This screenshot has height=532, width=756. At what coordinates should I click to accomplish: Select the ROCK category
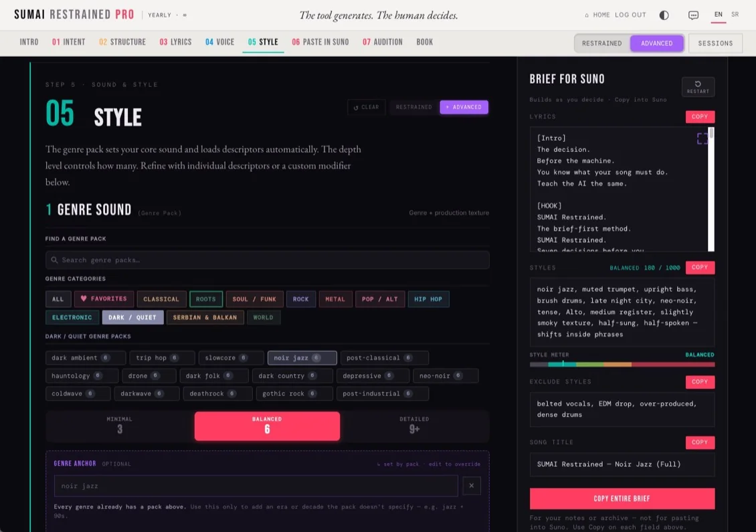click(x=301, y=299)
